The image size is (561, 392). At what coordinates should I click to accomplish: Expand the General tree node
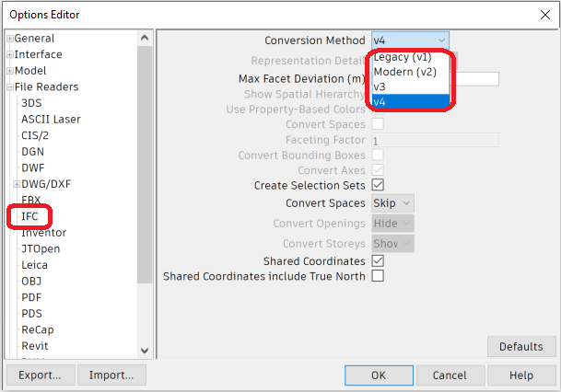tap(10, 39)
